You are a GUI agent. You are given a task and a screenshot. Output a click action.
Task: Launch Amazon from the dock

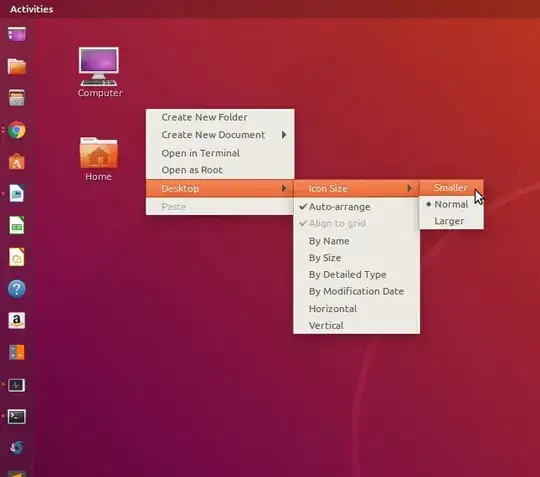click(x=17, y=320)
